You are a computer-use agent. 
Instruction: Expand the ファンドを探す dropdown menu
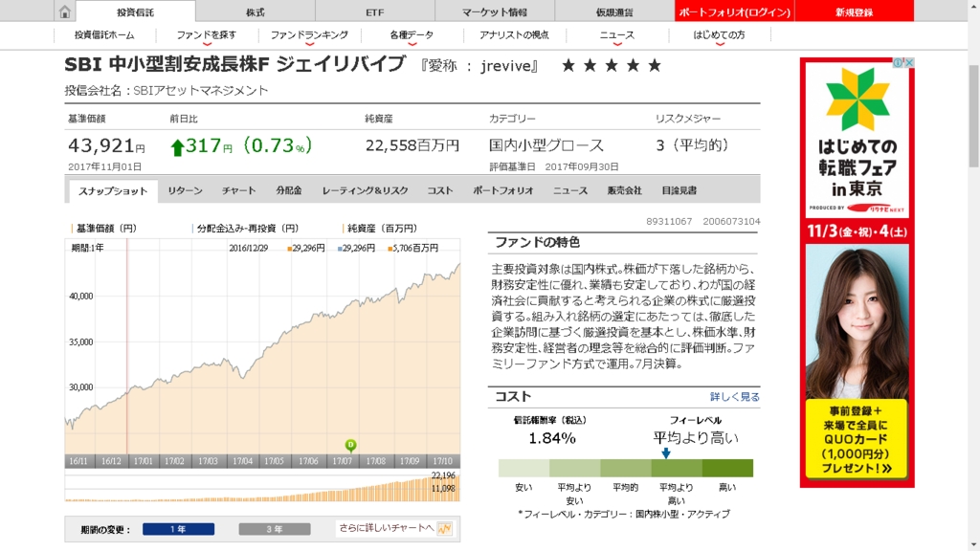(x=207, y=35)
